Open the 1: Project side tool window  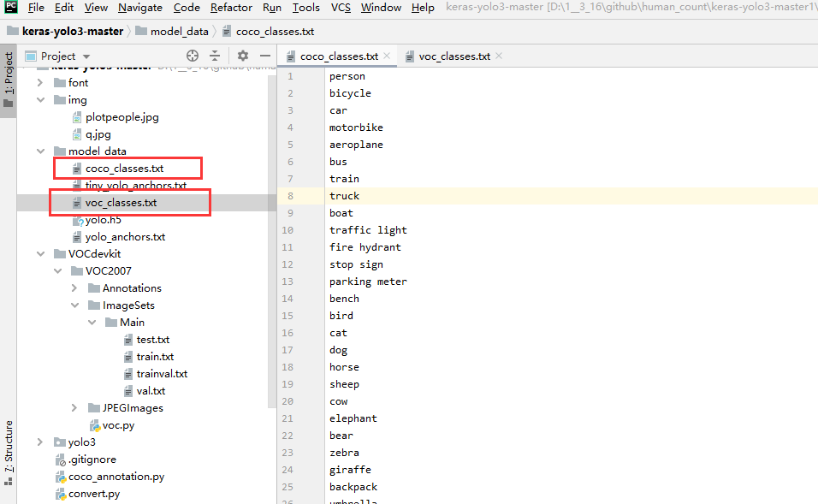(9, 80)
